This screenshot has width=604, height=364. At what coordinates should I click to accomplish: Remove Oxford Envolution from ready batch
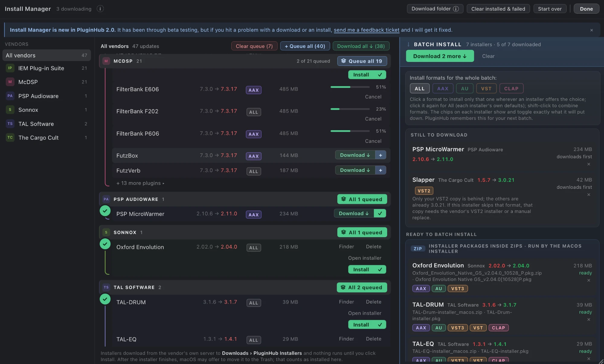pos(589,280)
